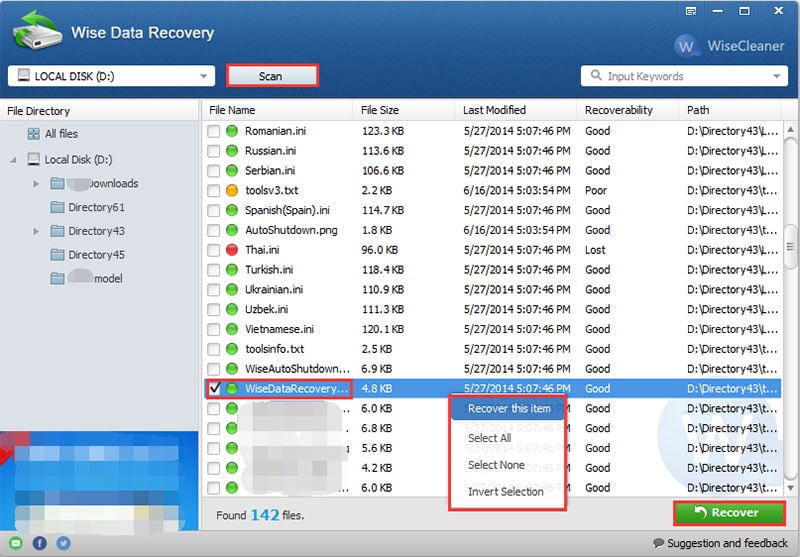Click the speech bubble feedback icon

(659, 543)
